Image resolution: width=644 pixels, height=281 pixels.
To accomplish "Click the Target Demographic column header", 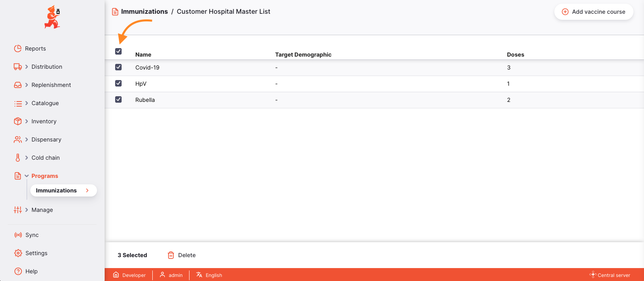I will coord(303,55).
